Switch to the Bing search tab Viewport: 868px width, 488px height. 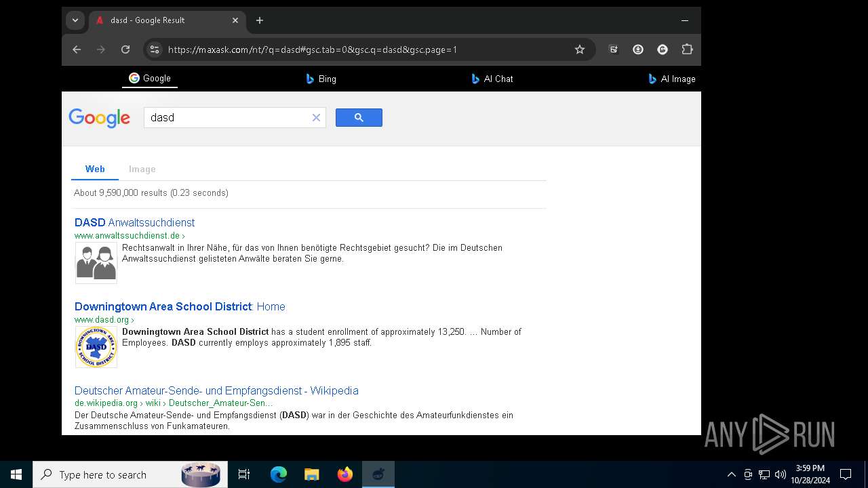(321, 79)
